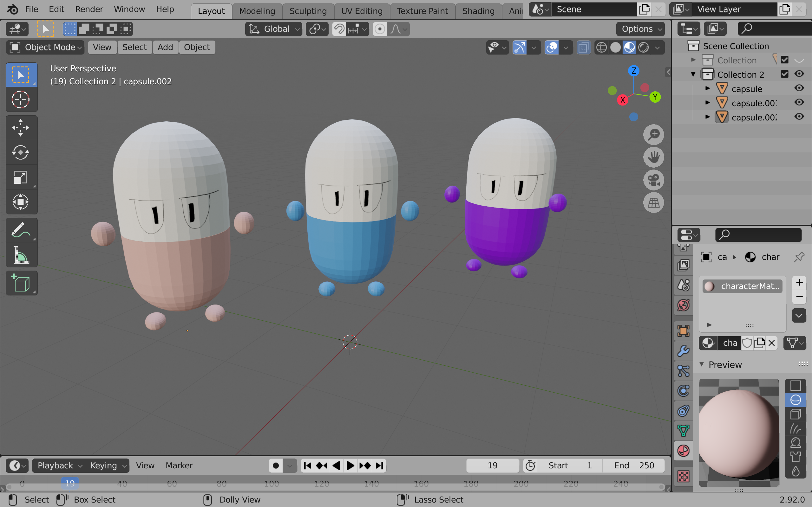Open the Object Mode dropdown
This screenshot has height=507, width=812.
45,47
